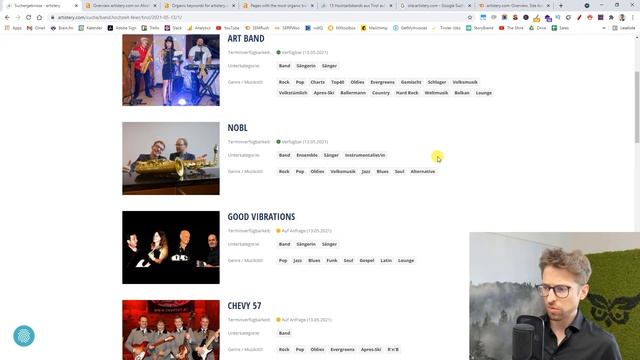The image size is (640, 360).
Task: Open the Kalender bookmark
Action: click(90, 28)
